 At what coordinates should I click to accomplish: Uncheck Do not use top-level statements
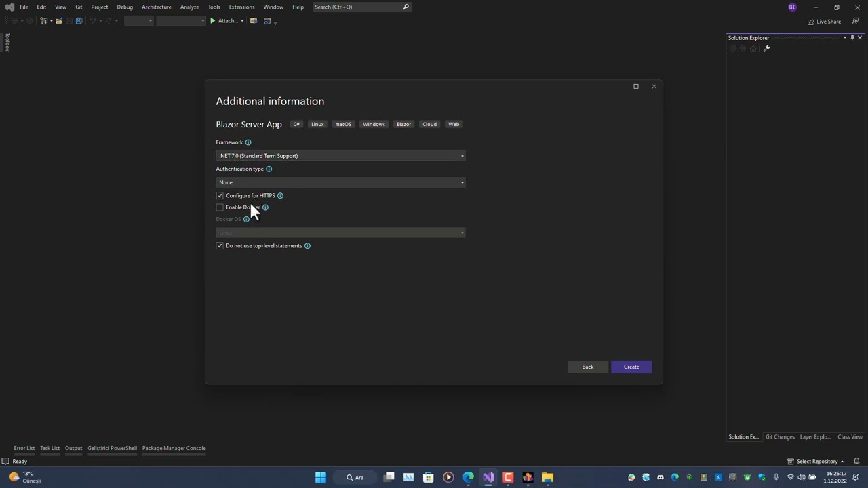[x=220, y=246]
